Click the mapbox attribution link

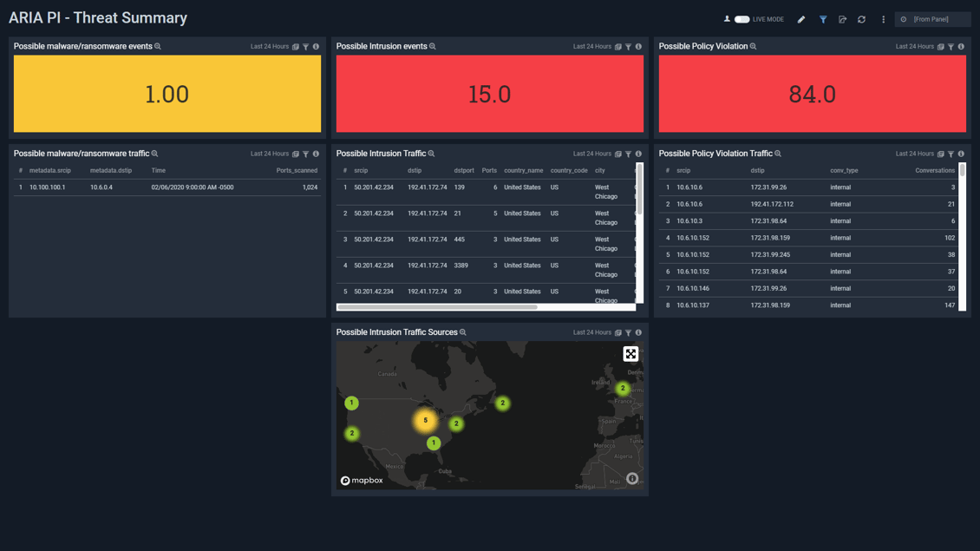coord(362,479)
